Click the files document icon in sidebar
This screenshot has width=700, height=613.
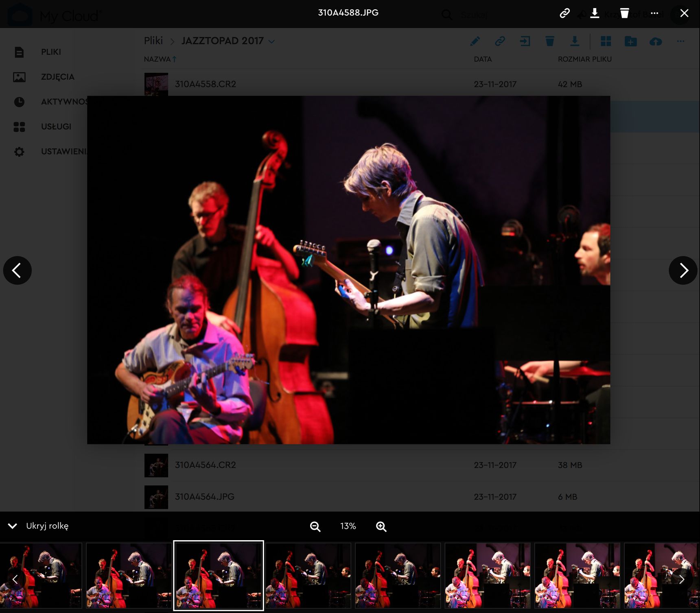(19, 52)
